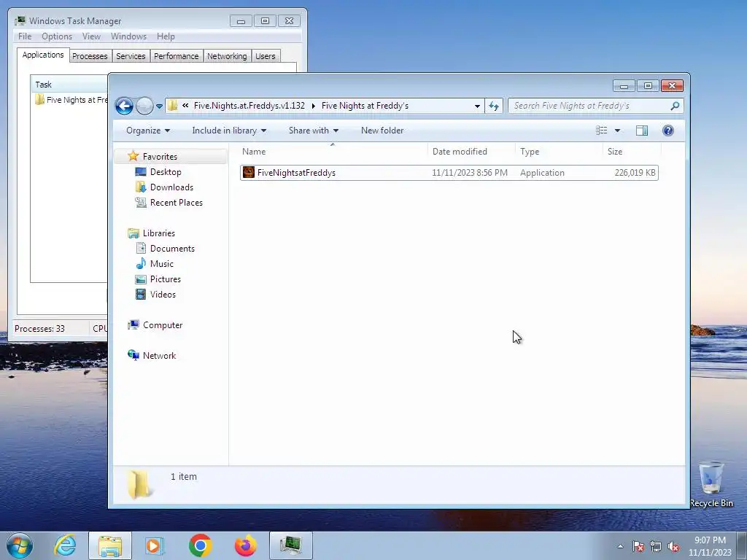The height and width of the screenshot is (560, 747).
Task: Open Recycle Bin on desktop
Action: click(x=711, y=485)
